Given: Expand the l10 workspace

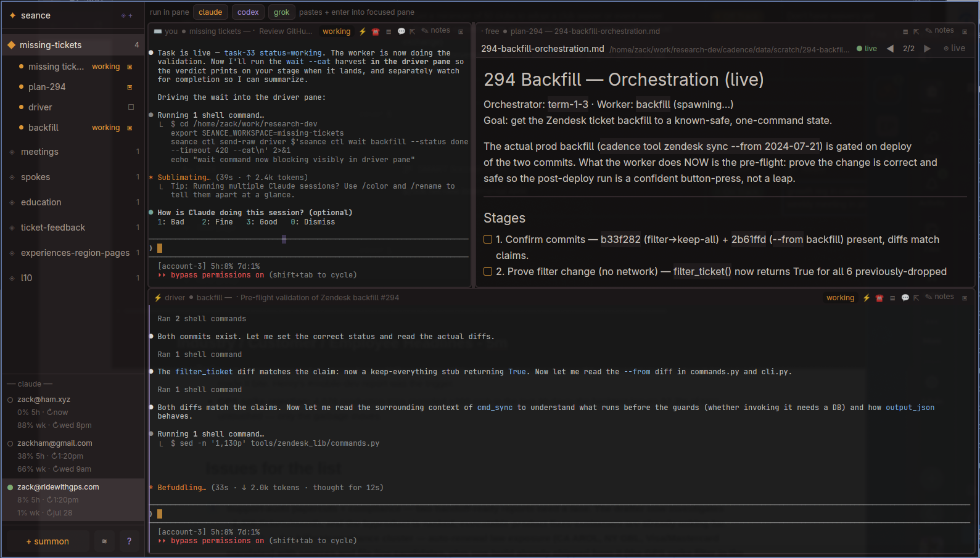Looking at the screenshot, I should 73,278.
